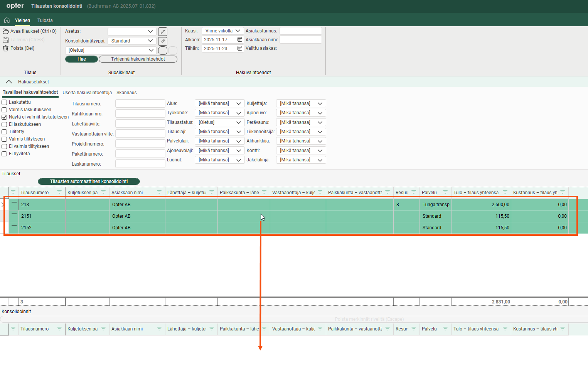This screenshot has height=371, width=588.
Task: Click the home icon in the ribbon
Action: (x=7, y=20)
